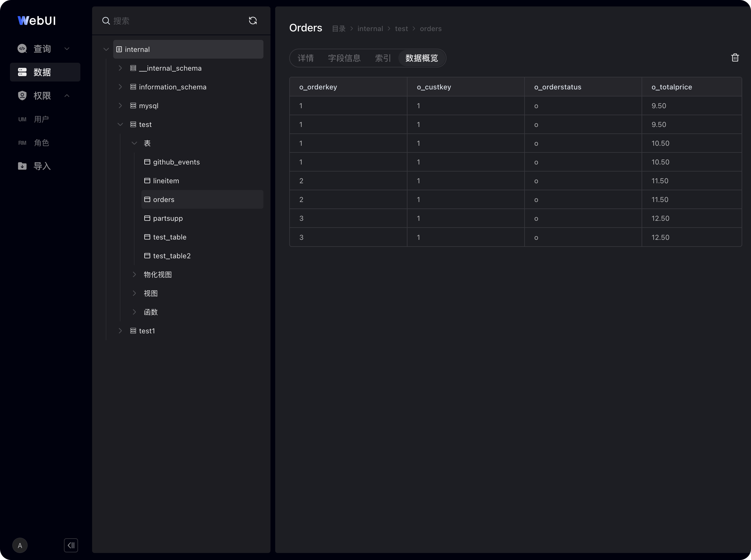Screen dimensions: 751x560
Task: Click table icon beside partsupp
Action: [147, 218]
